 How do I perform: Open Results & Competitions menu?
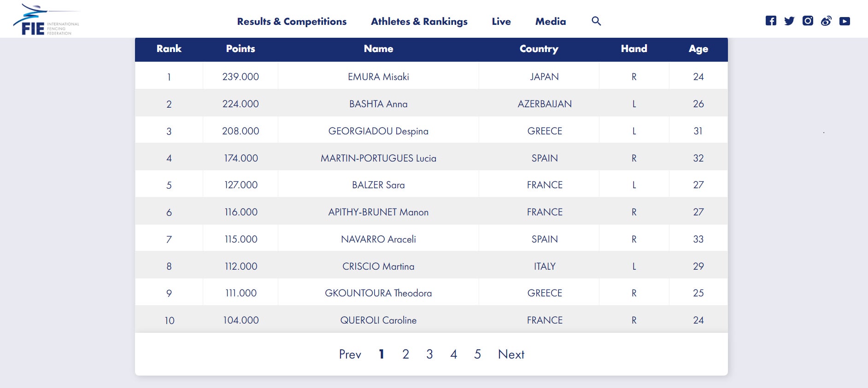(292, 22)
